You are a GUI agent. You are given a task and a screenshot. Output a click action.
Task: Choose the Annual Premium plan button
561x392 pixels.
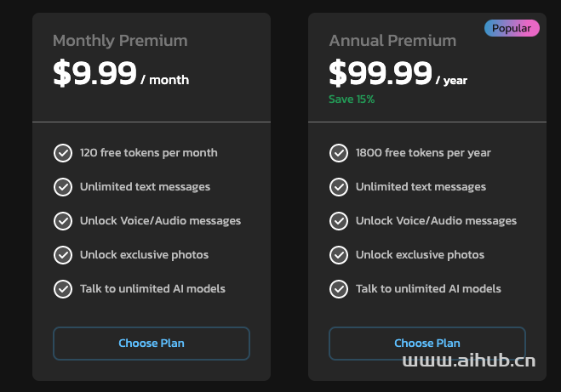pyautogui.click(x=427, y=344)
